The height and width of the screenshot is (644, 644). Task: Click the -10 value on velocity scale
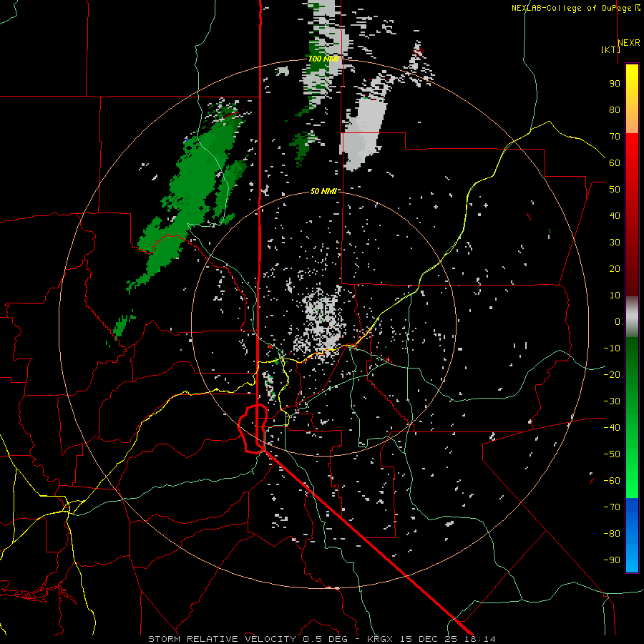point(612,348)
